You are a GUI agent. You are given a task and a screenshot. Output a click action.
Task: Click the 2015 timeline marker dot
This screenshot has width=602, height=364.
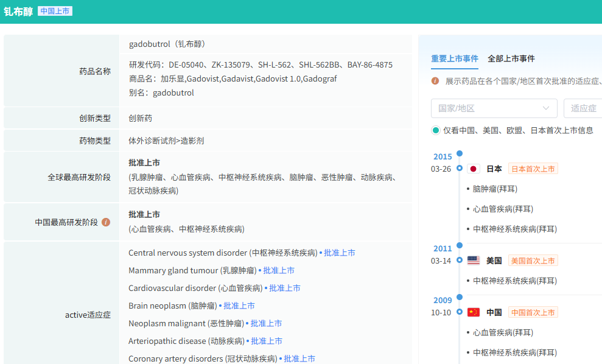click(460, 153)
